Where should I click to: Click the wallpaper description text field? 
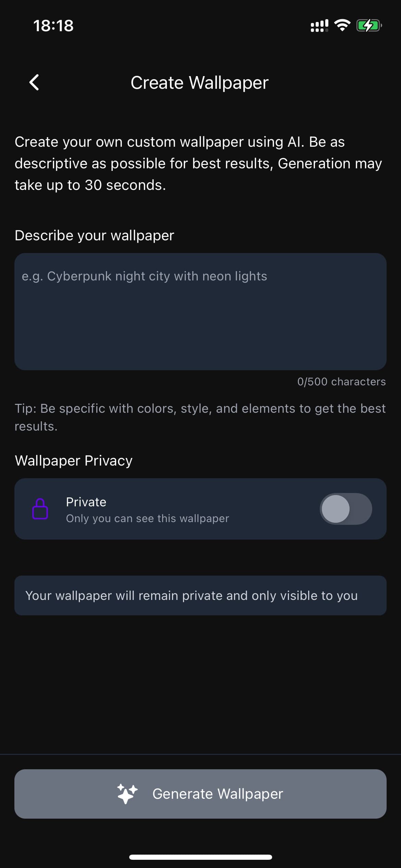point(200,311)
